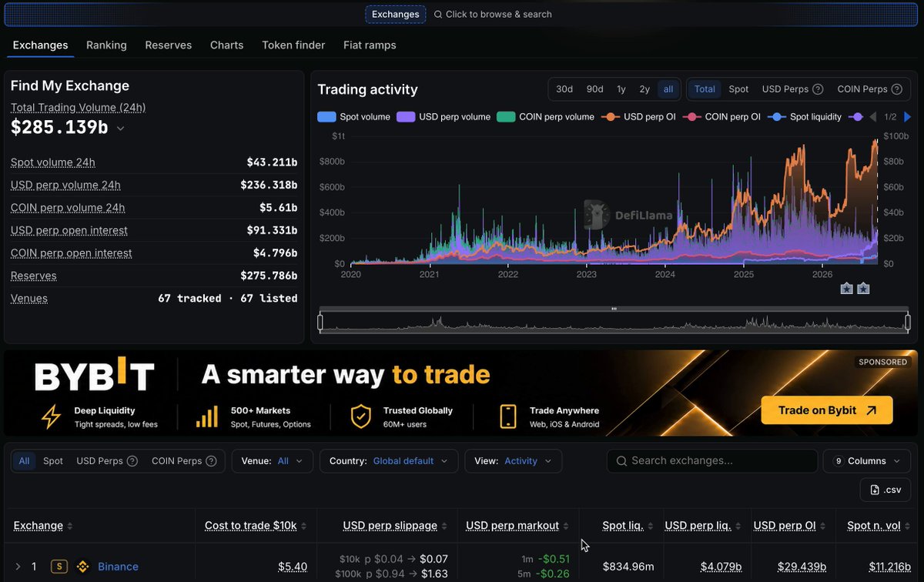Sort by Exchange column sort icon

[x=70, y=527]
